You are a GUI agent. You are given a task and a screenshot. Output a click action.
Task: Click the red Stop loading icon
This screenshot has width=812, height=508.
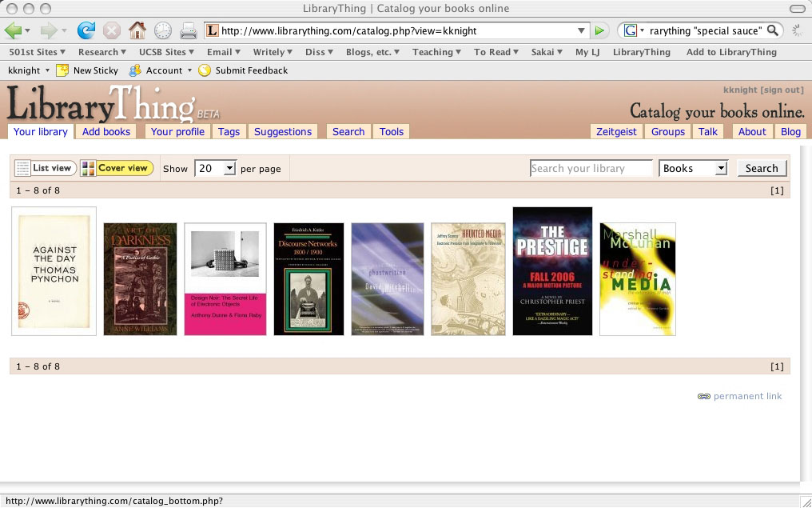(111, 30)
